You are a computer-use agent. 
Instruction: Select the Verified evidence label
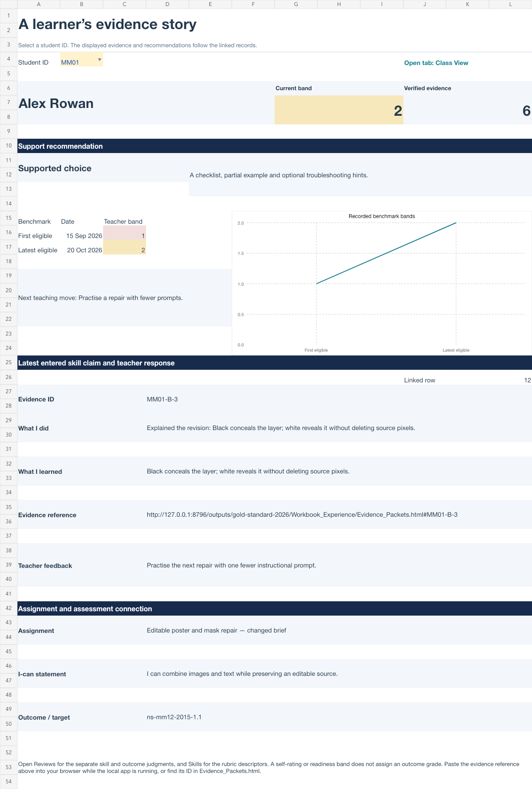click(428, 88)
